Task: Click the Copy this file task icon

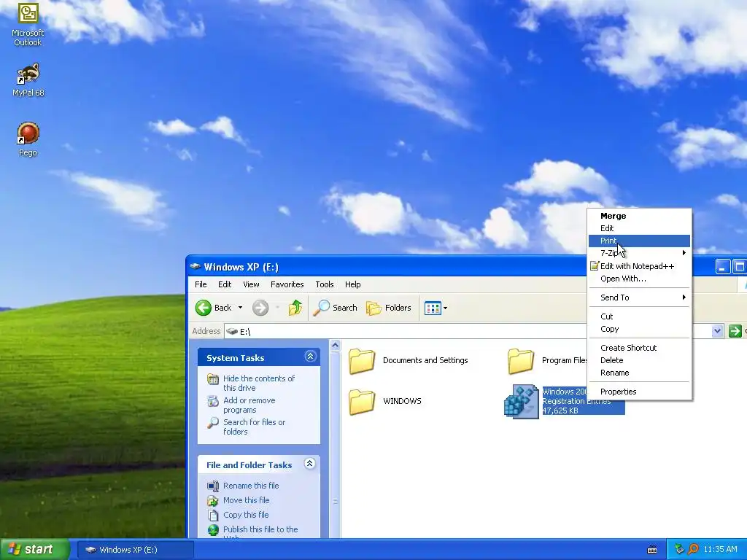Action: click(x=213, y=516)
